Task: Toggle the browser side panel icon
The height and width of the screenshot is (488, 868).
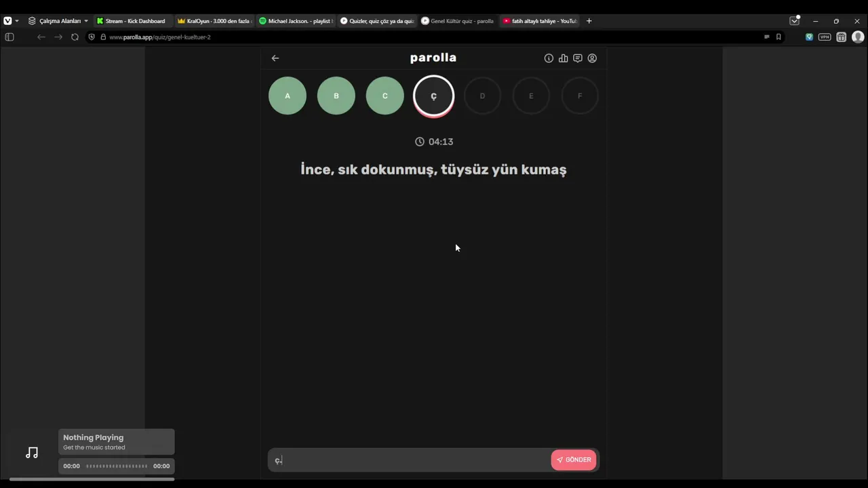Action: click(x=9, y=37)
